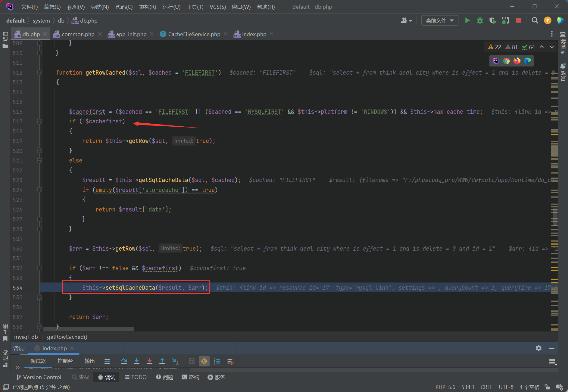
Task: Click Step Over in the debugger toolbar
Action: coord(124,361)
